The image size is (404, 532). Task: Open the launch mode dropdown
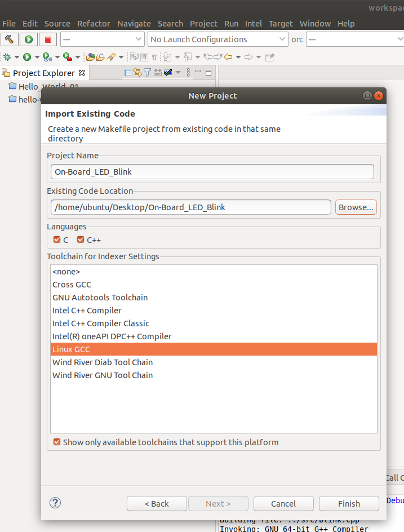pyautogui.click(x=101, y=39)
